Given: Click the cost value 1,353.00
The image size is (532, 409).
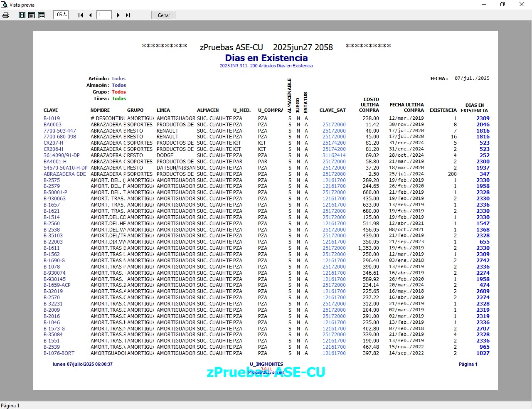Looking at the screenshot, I should [369, 248].
